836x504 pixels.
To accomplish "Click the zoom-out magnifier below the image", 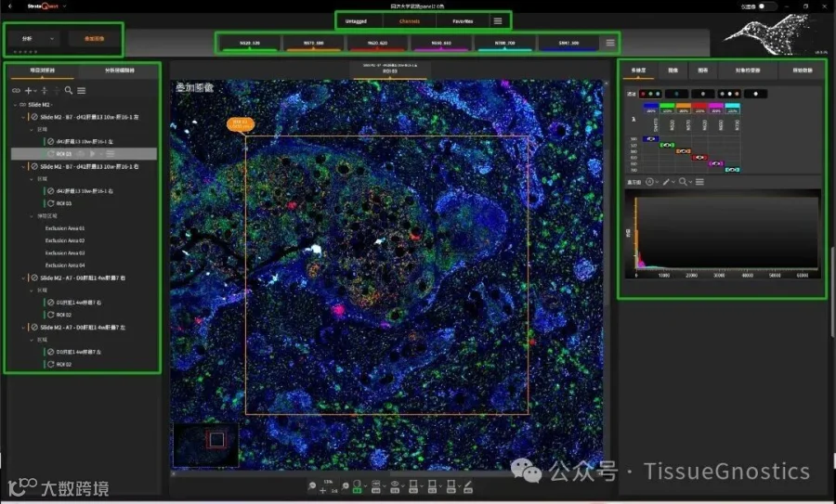I will click(312, 485).
